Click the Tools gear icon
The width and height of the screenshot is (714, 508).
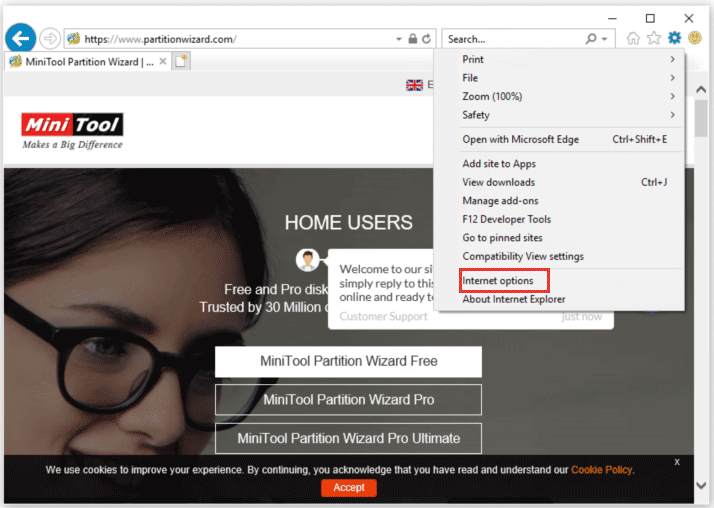(x=674, y=38)
